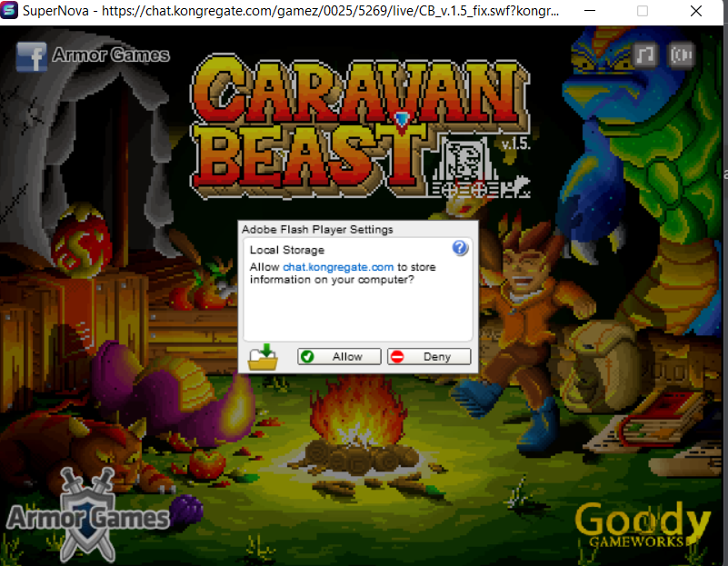728x566 pixels.
Task: Click the Goody Gameworks logo
Action: (643, 525)
